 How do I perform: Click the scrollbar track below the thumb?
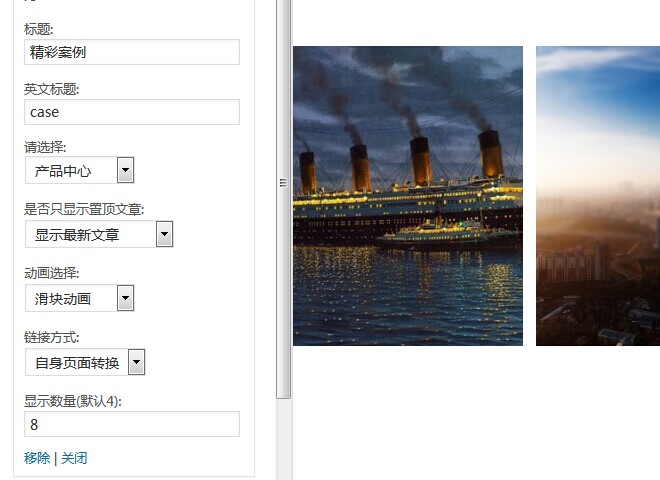point(283,439)
